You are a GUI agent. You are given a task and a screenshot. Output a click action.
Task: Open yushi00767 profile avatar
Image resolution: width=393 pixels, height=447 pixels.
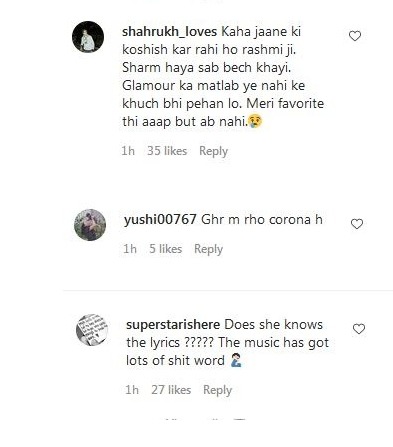pos(90,225)
